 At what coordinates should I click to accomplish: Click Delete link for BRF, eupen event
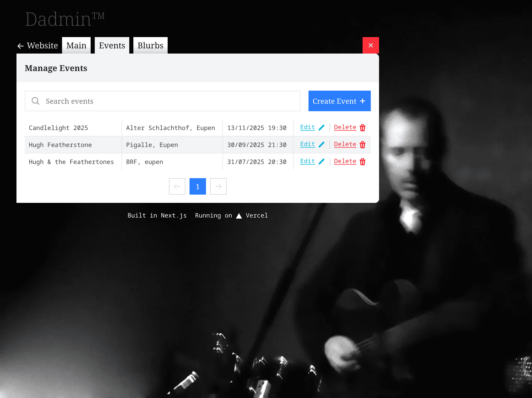(345, 161)
